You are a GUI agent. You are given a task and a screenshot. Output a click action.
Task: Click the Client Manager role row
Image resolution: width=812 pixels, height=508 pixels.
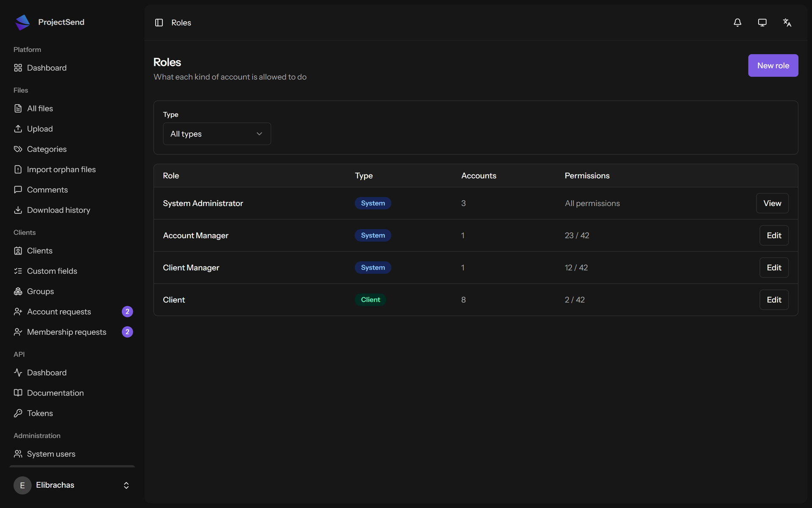pos(476,268)
